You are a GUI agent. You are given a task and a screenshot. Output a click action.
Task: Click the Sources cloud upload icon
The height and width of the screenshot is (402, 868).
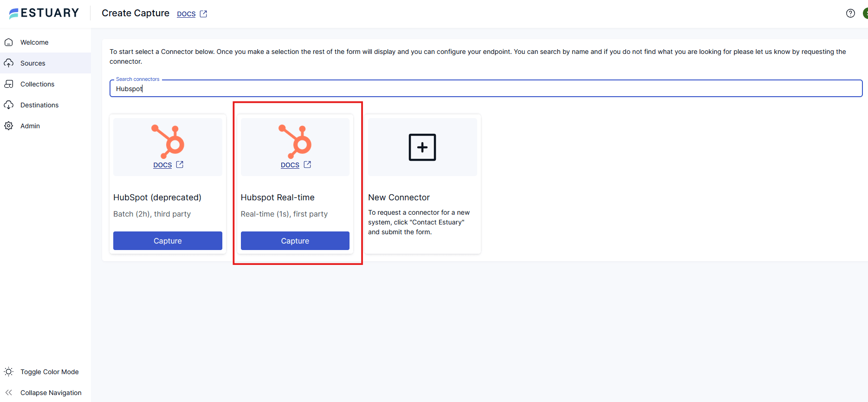pyautogui.click(x=9, y=63)
